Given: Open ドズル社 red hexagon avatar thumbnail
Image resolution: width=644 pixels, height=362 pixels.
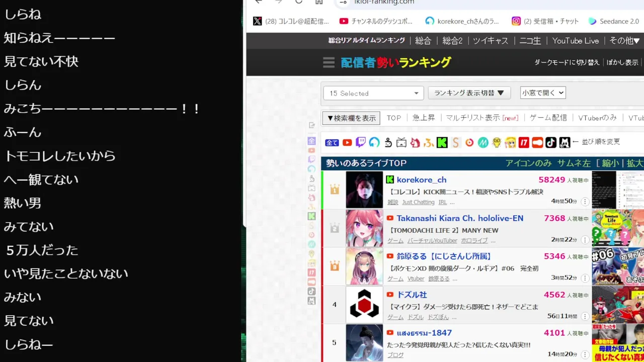Looking at the screenshot, I should pos(364,304).
